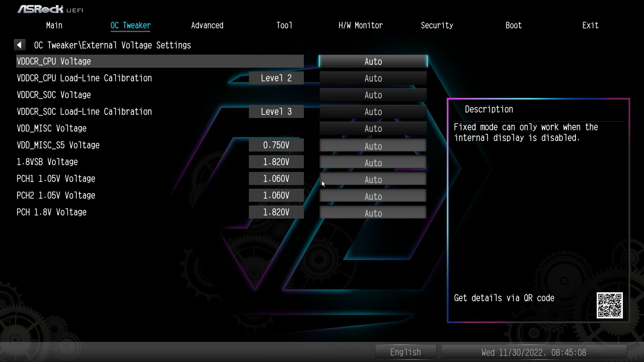Click the English language button
The image size is (644, 362).
405,352
